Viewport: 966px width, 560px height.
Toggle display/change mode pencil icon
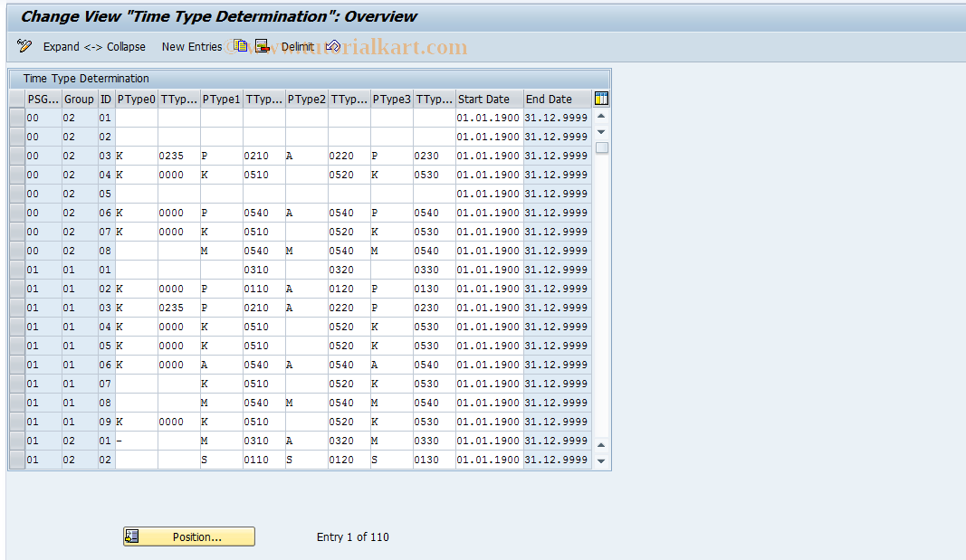point(24,46)
